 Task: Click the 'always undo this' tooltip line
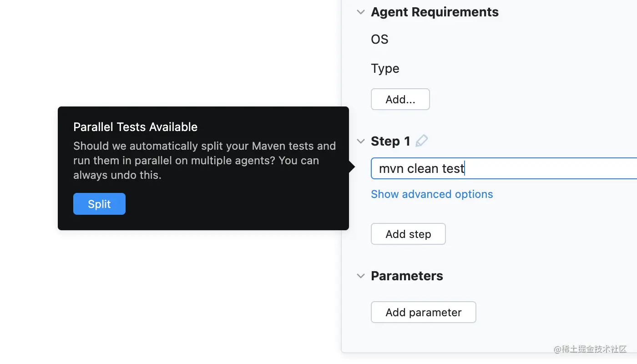point(117,175)
